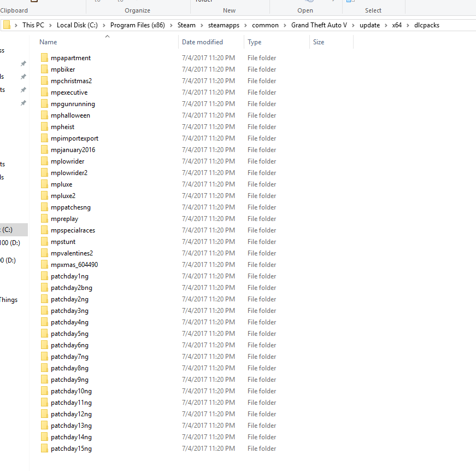
Task: Expand the chevron after common in path
Action: pyautogui.click(x=285, y=25)
